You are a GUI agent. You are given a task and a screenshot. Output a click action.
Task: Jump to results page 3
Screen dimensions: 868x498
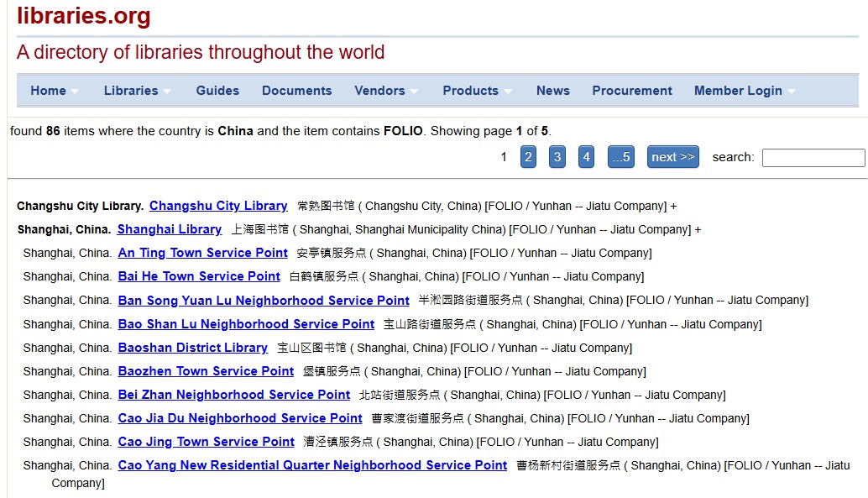tap(557, 157)
